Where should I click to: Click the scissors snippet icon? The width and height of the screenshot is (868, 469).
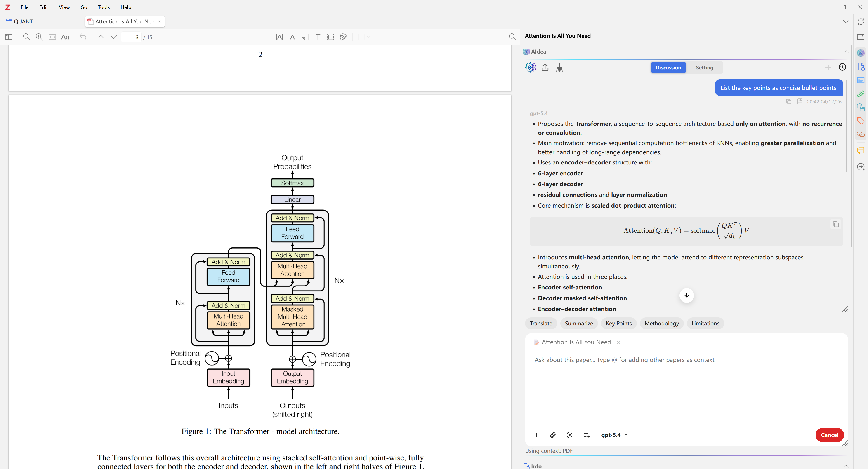click(570, 435)
